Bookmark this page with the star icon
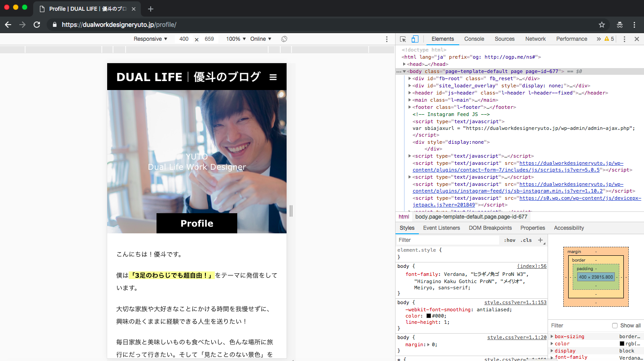This screenshot has height=361, width=644. (x=602, y=25)
